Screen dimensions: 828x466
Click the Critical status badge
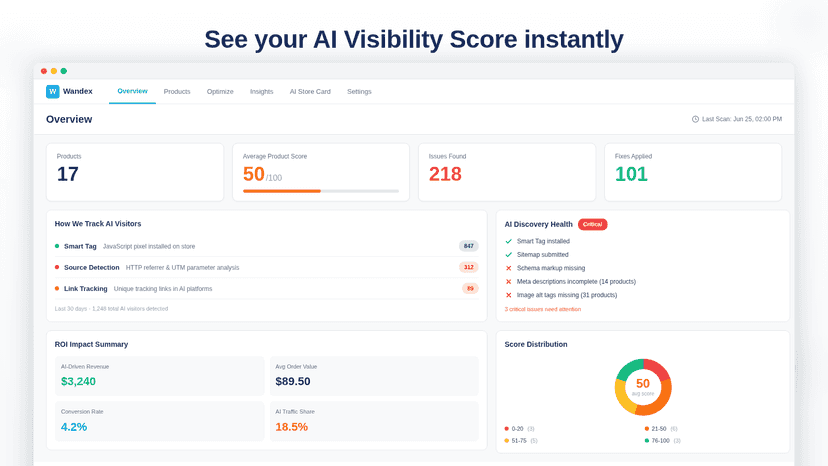click(x=592, y=225)
